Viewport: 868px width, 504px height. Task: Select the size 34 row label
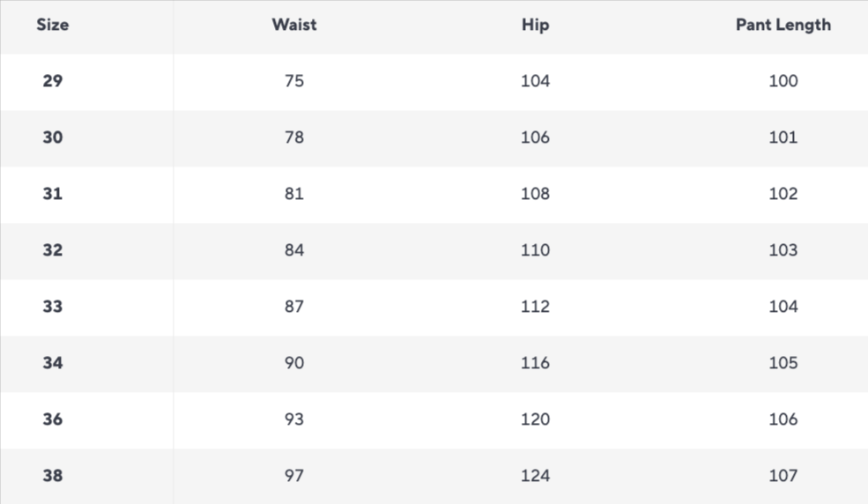53,363
